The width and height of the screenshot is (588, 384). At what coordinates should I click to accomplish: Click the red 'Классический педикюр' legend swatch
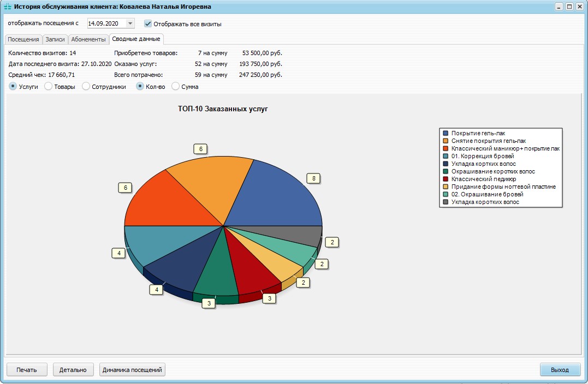click(x=446, y=179)
